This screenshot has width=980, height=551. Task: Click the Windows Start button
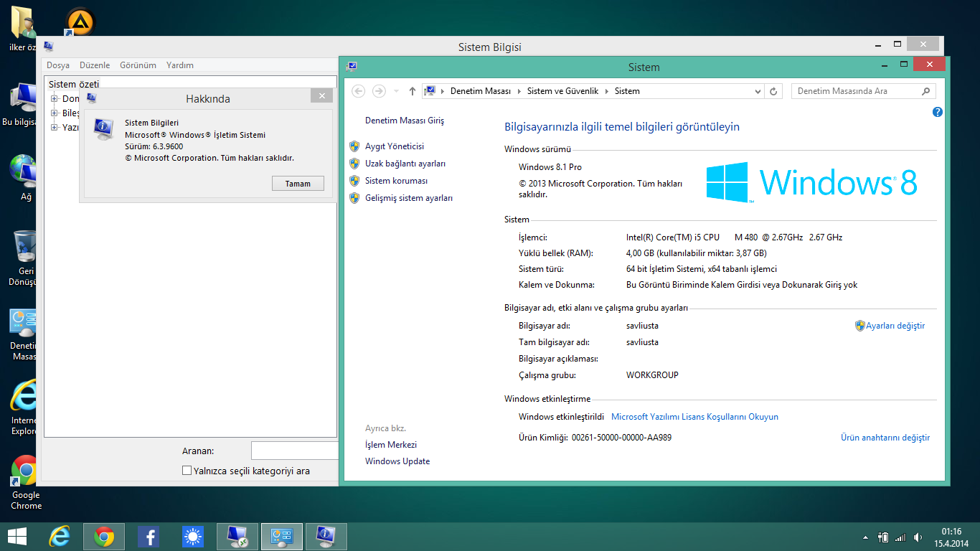point(17,537)
